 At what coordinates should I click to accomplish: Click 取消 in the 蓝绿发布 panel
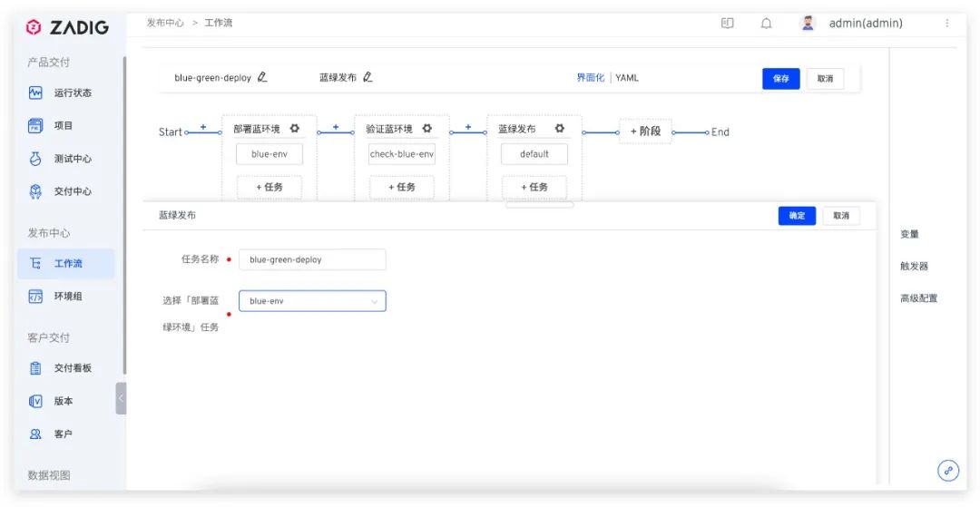click(x=841, y=216)
